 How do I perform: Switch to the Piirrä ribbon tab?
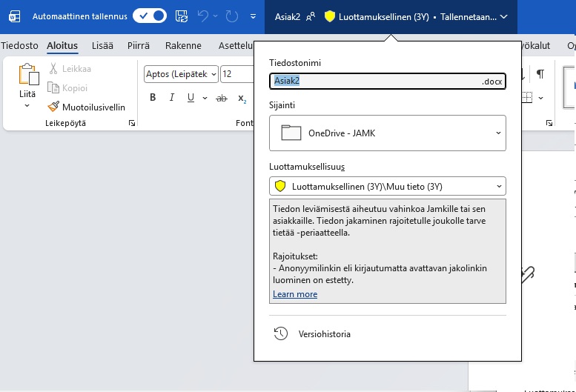tap(139, 45)
